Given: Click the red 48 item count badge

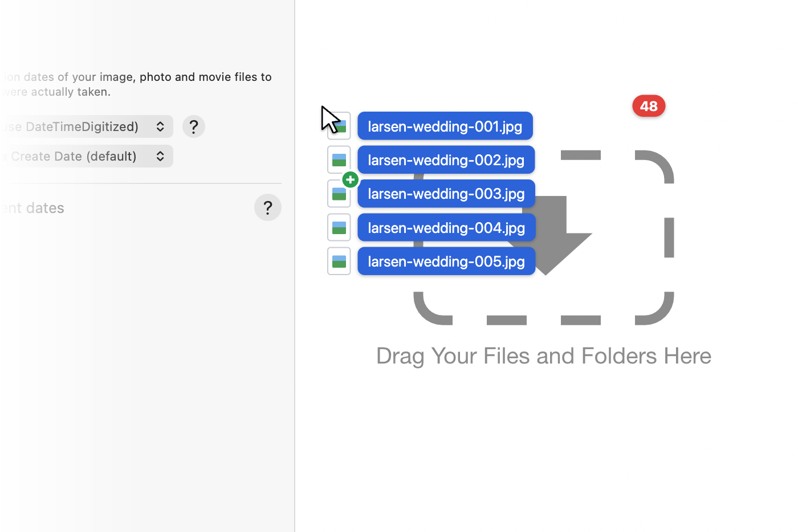Looking at the screenshot, I should click(x=649, y=106).
